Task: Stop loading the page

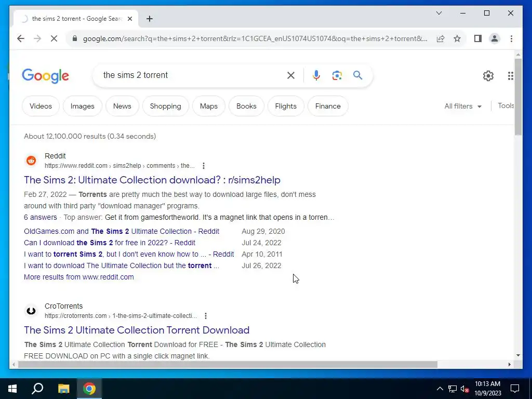Action: click(x=54, y=38)
